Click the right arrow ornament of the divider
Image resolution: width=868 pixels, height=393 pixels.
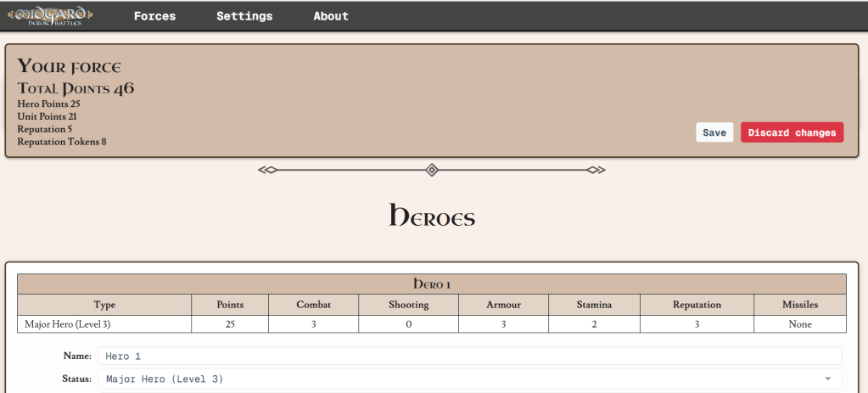pyautogui.click(x=596, y=171)
